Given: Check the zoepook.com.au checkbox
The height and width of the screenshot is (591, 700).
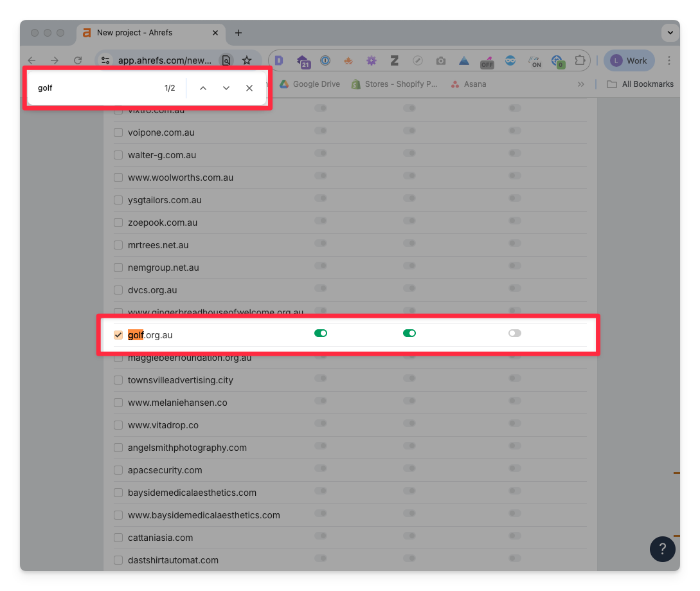Looking at the screenshot, I should coord(118,223).
